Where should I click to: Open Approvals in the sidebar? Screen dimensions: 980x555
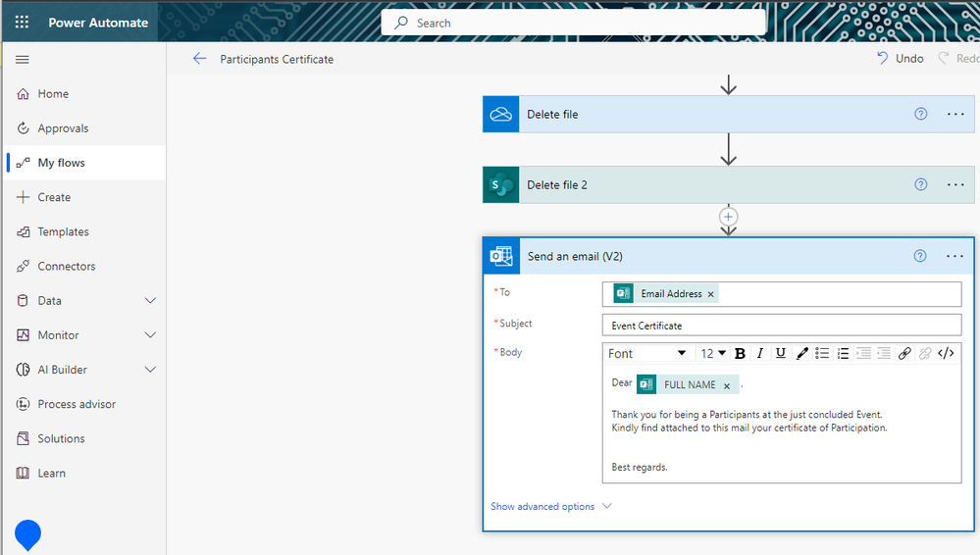click(x=84, y=128)
